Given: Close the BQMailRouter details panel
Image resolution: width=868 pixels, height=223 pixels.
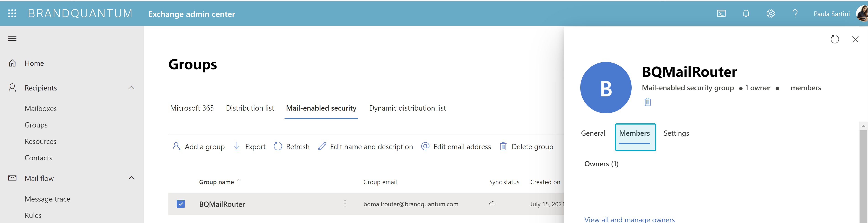Looking at the screenshot, I should click(855, 39).
